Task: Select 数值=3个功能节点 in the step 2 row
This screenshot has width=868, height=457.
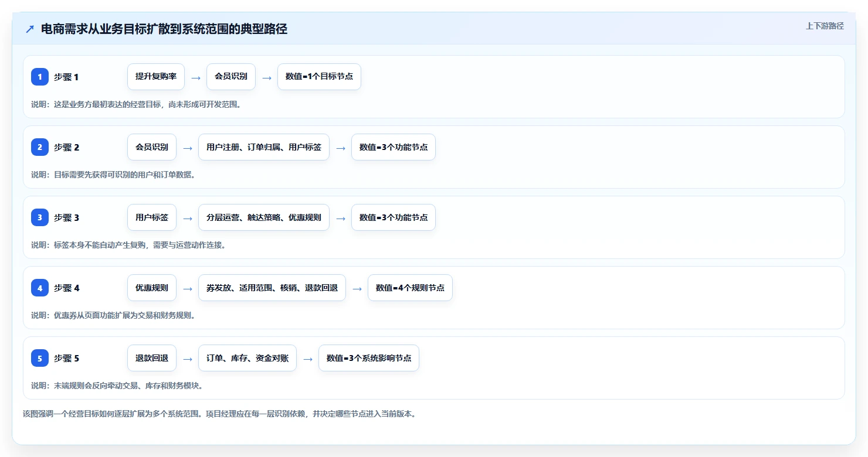Action: coord(394,147)
